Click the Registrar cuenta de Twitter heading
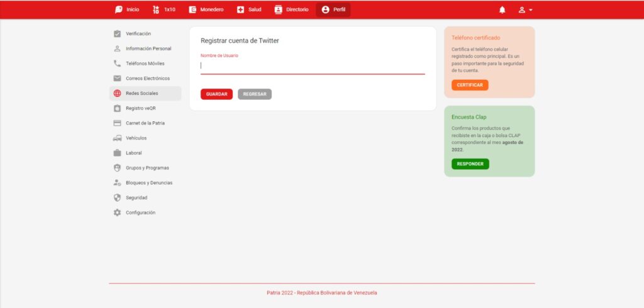Image resolution: width=644 pixels, height=308 pixels. coord(240,41)
